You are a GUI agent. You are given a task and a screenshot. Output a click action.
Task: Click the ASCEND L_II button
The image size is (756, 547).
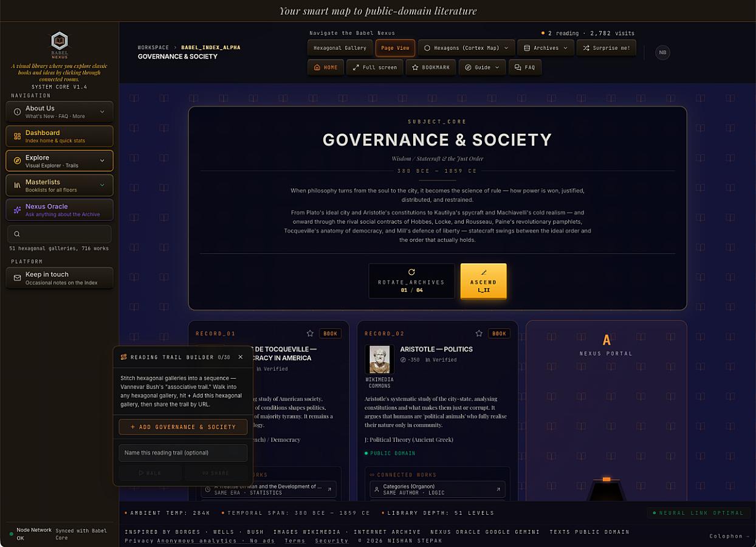pyautogui.click(x=483, y=281)
